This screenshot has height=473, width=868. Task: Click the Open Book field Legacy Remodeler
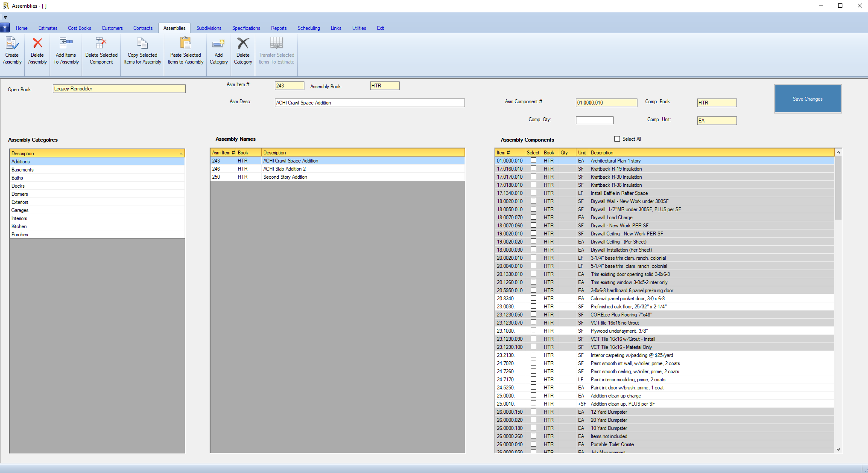[119, 89]
